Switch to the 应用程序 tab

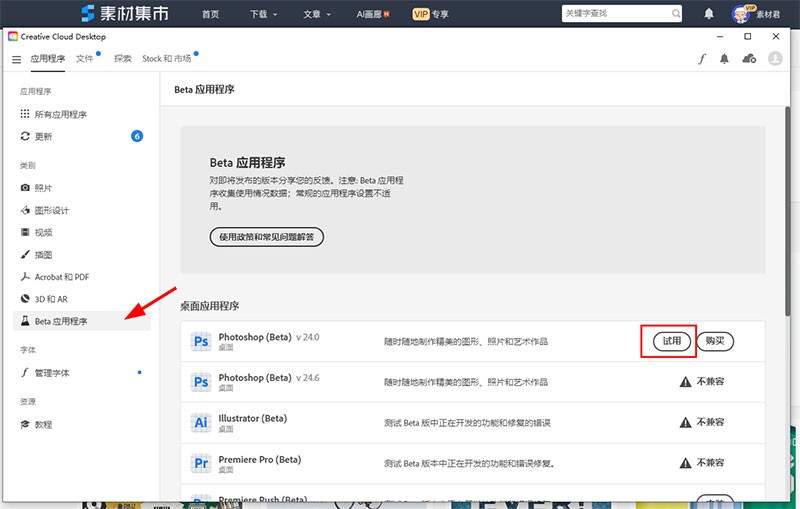(x=47, y=59)
